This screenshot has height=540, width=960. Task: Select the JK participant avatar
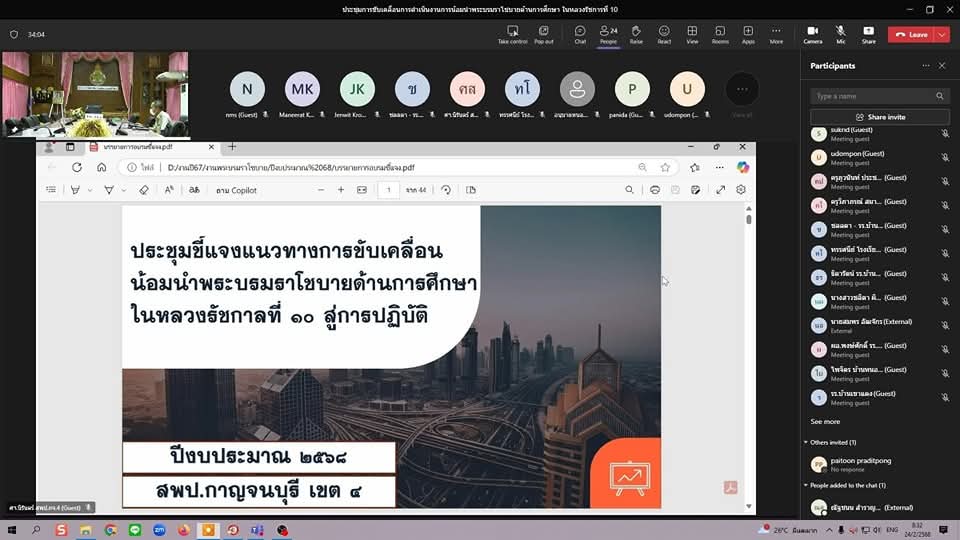coord(357,89)
